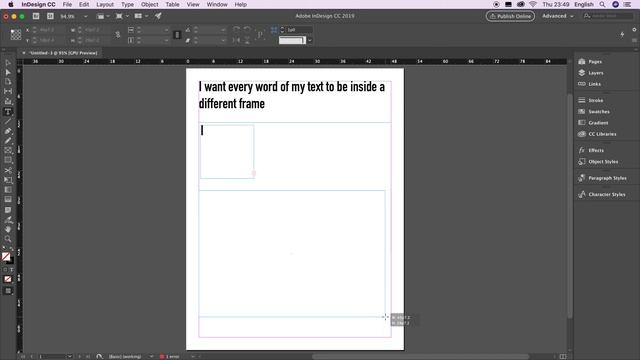Screen dimensions: 640x360
Task: Open the Object menu
Action: (149, 4)
